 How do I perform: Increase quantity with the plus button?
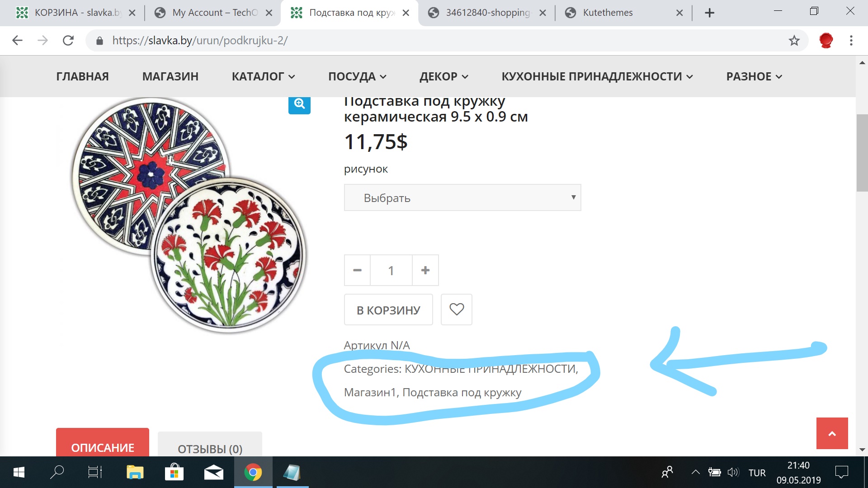click(x=425, y=270)
